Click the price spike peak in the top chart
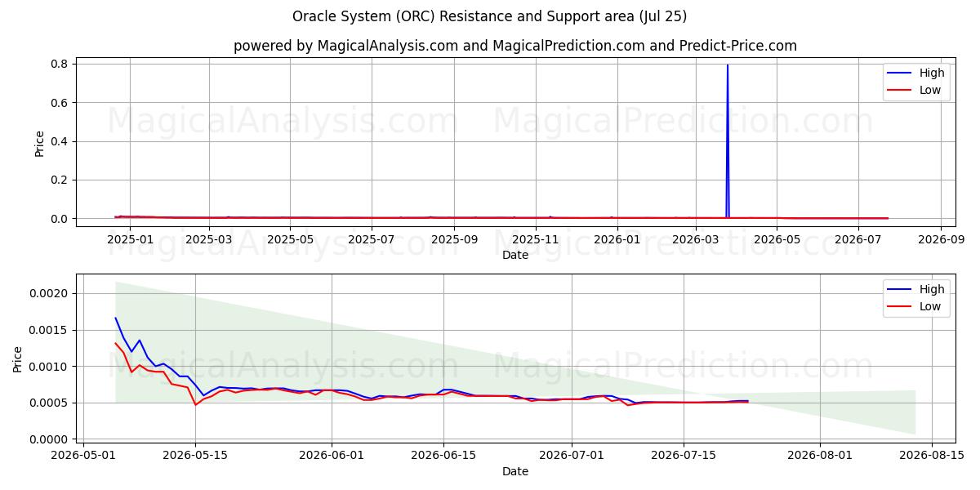Viewport: 980px width, 490px height. [728, 65]
